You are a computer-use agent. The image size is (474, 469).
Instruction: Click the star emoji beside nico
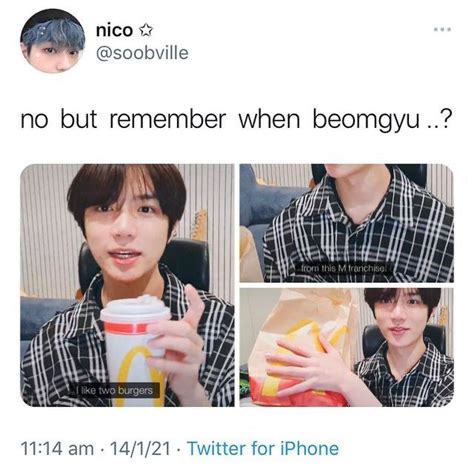coord(145,31)
